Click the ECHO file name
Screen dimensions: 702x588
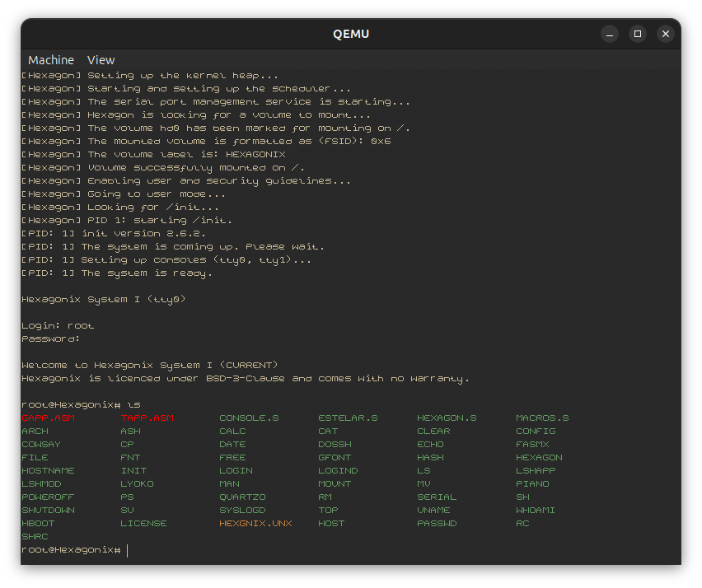(431, 445)
